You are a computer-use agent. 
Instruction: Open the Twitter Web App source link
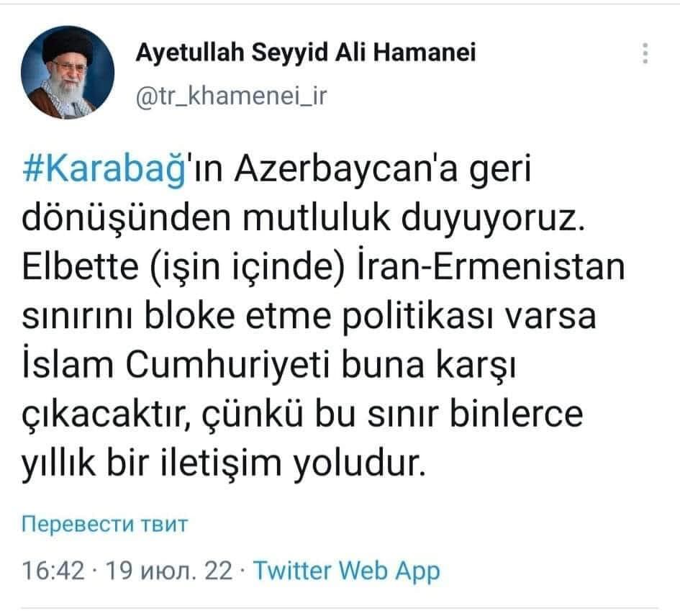coord(347,571)
